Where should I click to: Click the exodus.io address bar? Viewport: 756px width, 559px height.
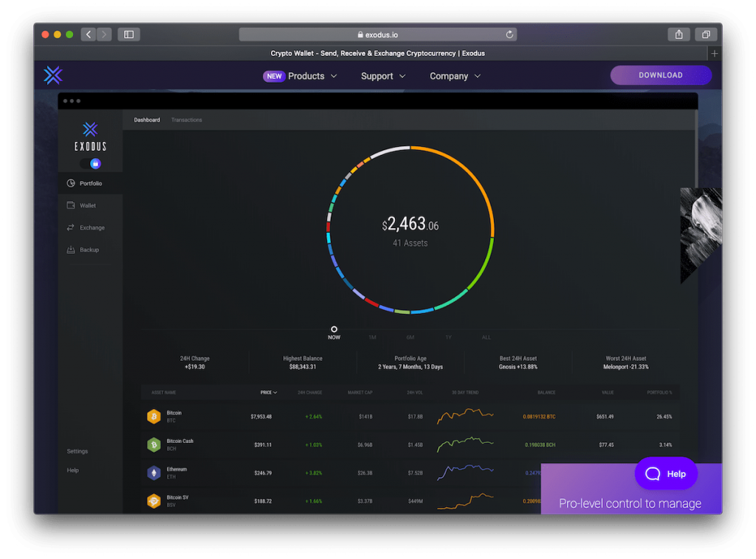click(377, 34)
